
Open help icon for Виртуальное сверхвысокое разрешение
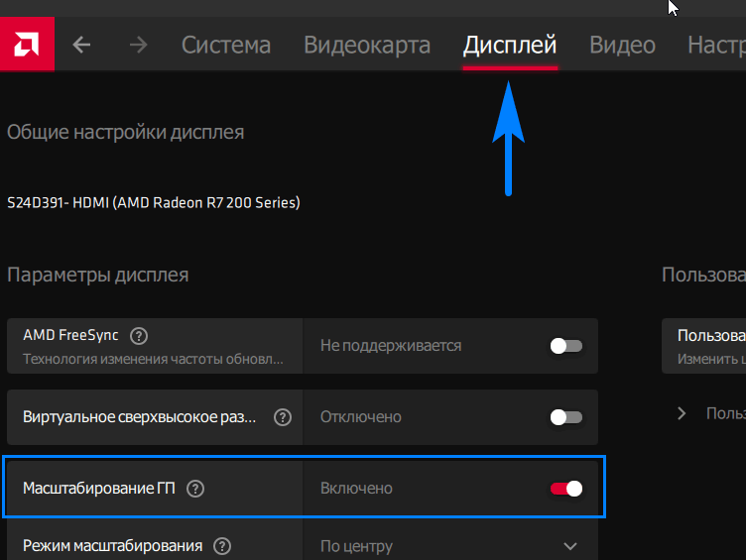pyautogui.click(x=283, y=417)
